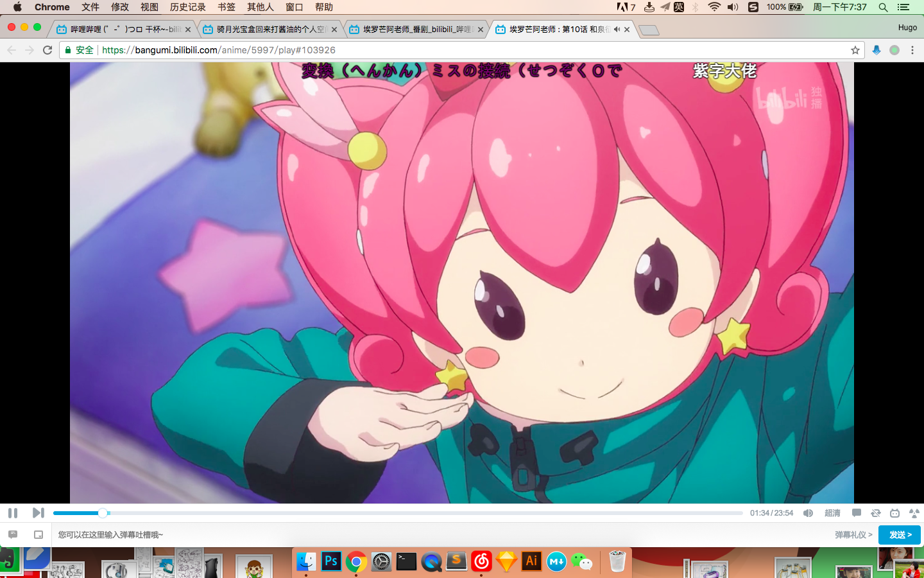Open a new Chrome tab

[649, 30]
